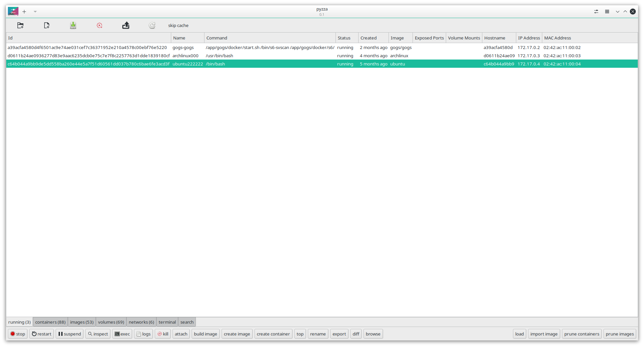Sort by the Image column header
Image resolution: width=644 pixels, height=347 pixels.
coord(401,38)
